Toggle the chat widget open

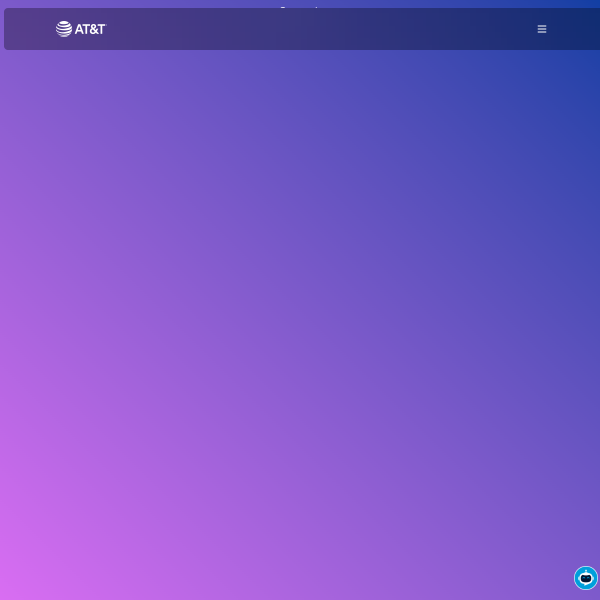tap(586, 578)
